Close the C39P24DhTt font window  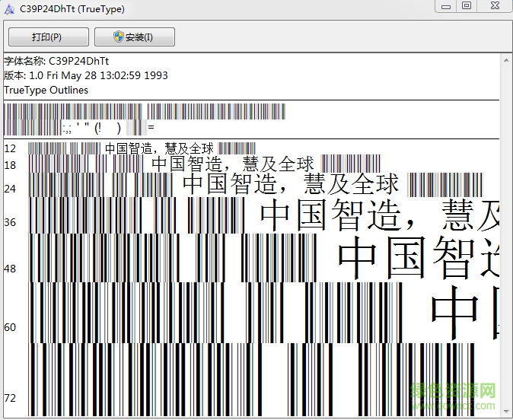pyautogui.click(x=495, y=6)
